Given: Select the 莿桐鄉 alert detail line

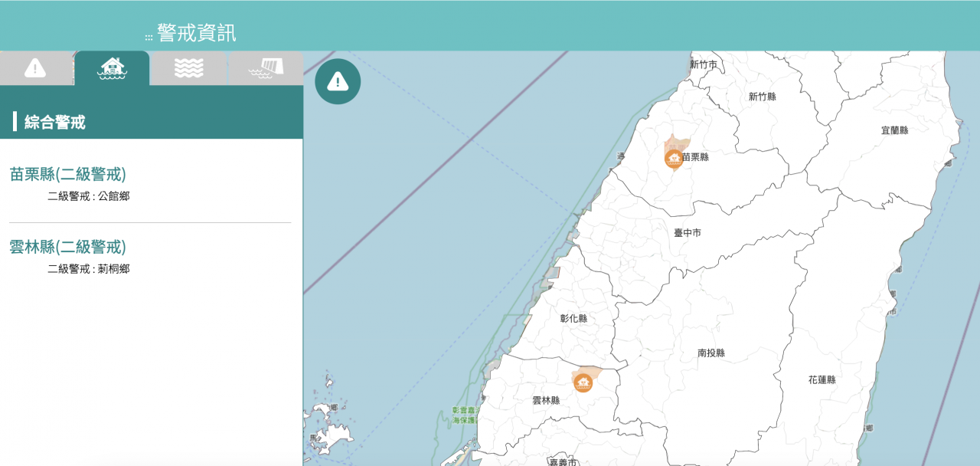Looking at the screenshot, I should click(88, 269).
